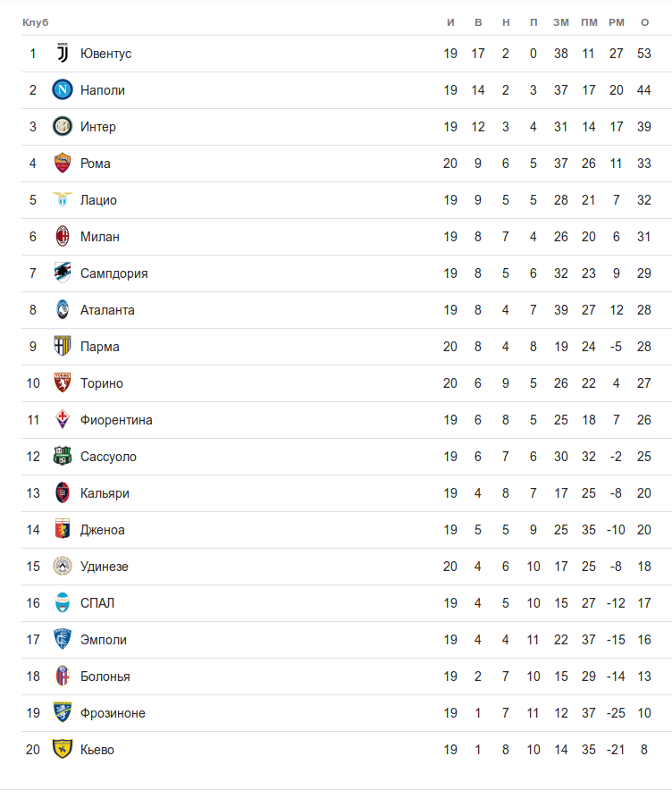This screenshot has height=790, width=672.
Task: Open the Дженоа team link
Action: pos(103,530)
